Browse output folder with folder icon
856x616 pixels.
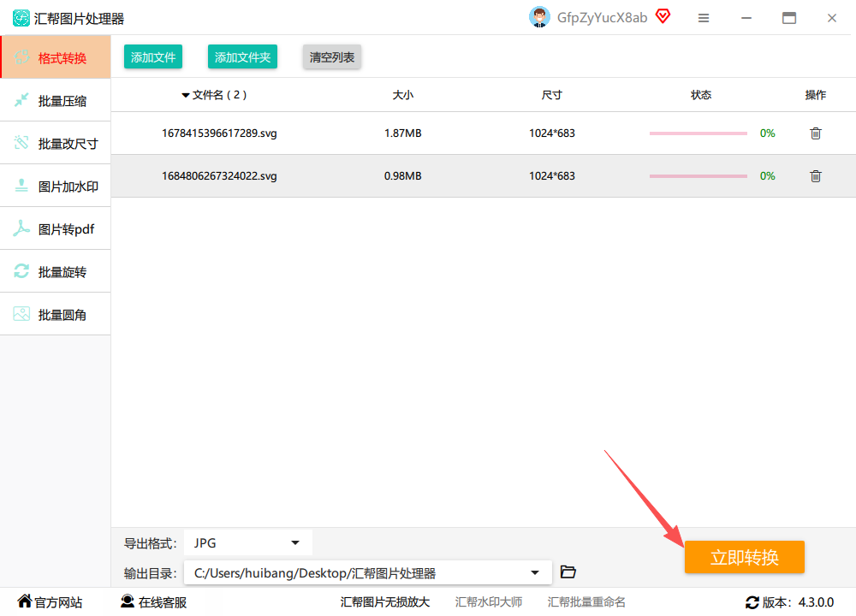pos(568,572)
